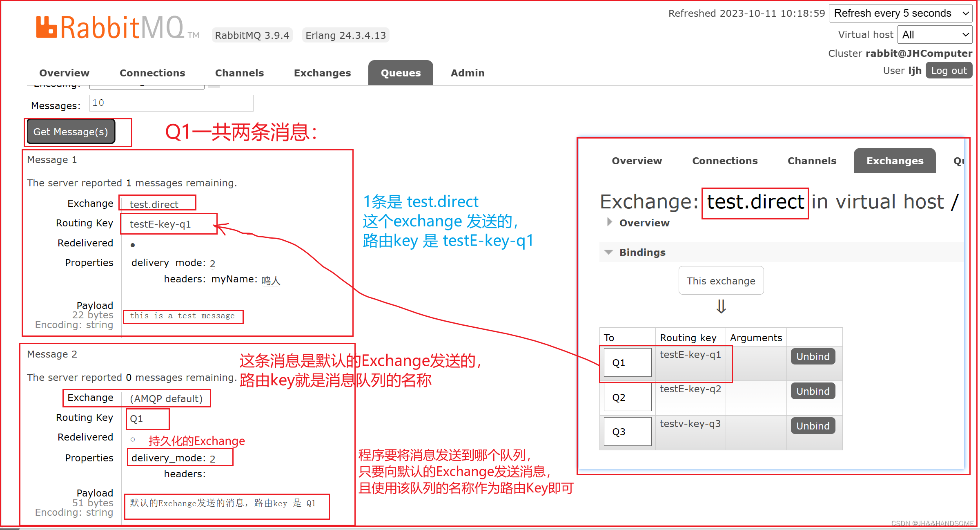980x530 pixels.
Task: Unbind the Q1 queue binding
Action: (x=813, y=356)
